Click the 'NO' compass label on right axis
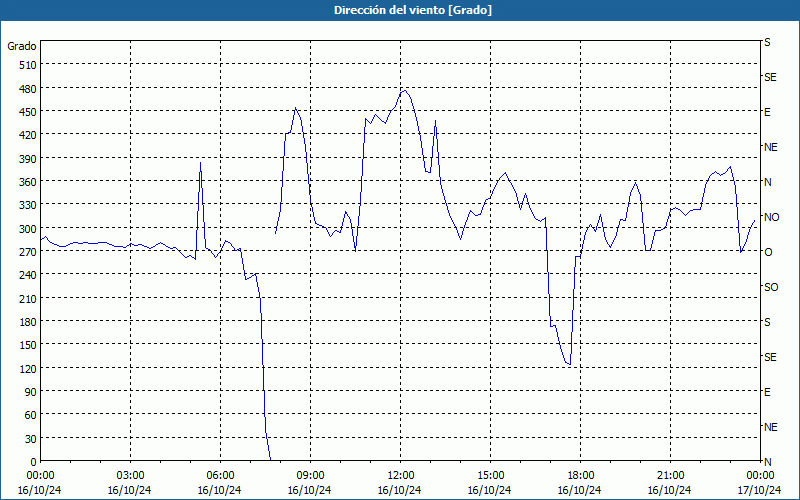The image size is (800, 500). [771, 217]
